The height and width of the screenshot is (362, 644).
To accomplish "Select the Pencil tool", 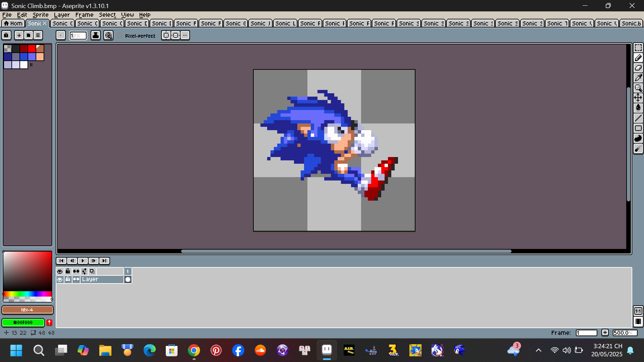I will (638, 58).
